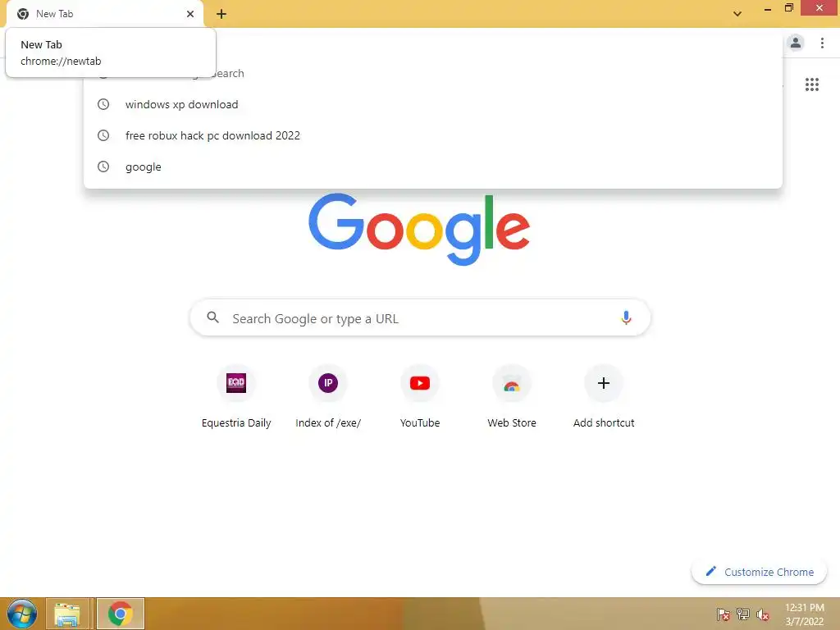
Task: Minimize the Chrome window
Action: click(x=768, y=8)
